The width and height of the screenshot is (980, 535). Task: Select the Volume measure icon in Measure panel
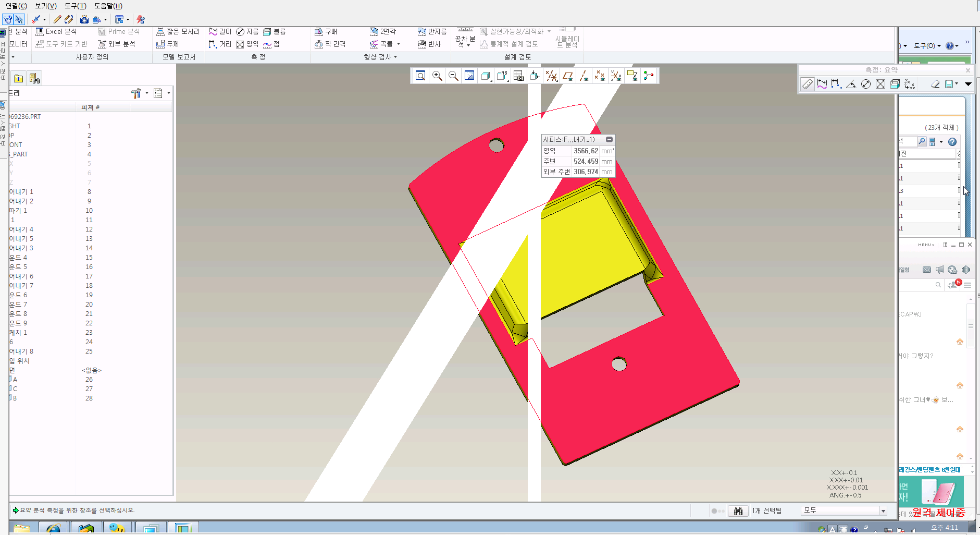click(x=895, y=84)
